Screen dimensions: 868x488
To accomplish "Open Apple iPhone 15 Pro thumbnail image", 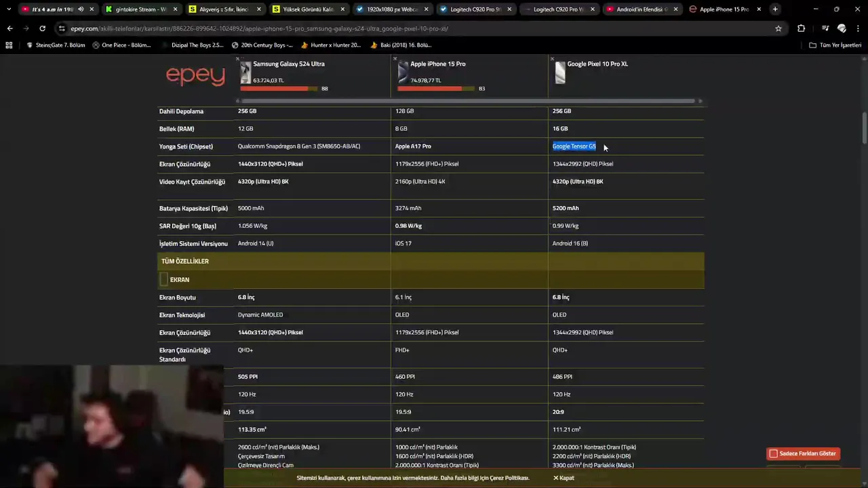I will pyautogui.click(x=403, y=73).
